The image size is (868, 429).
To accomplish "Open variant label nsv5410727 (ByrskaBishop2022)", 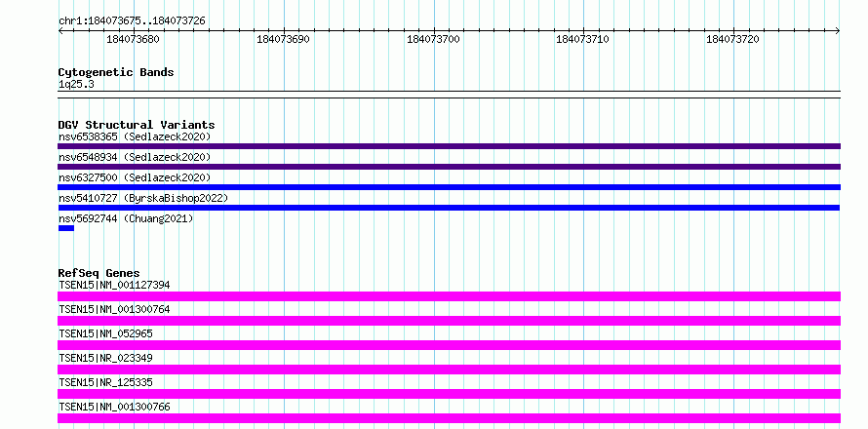I will click(x=143, y=198).
